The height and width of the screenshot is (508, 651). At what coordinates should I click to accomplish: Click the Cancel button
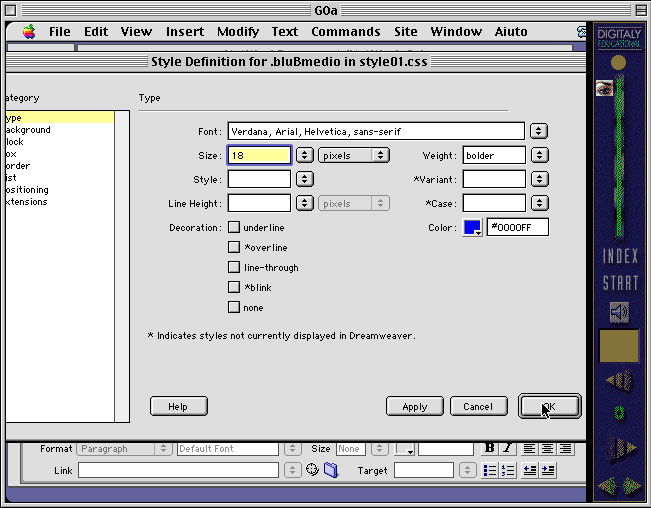[x=478, y=406]
